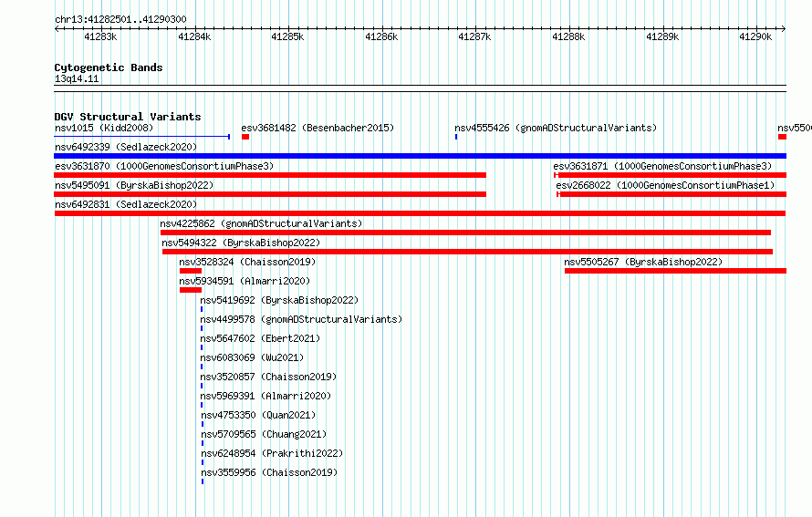Image resolution: width=812 pixels, height=517 pixels.
Task: Click the 41288k ruler tick label
Action: point(568,36)
